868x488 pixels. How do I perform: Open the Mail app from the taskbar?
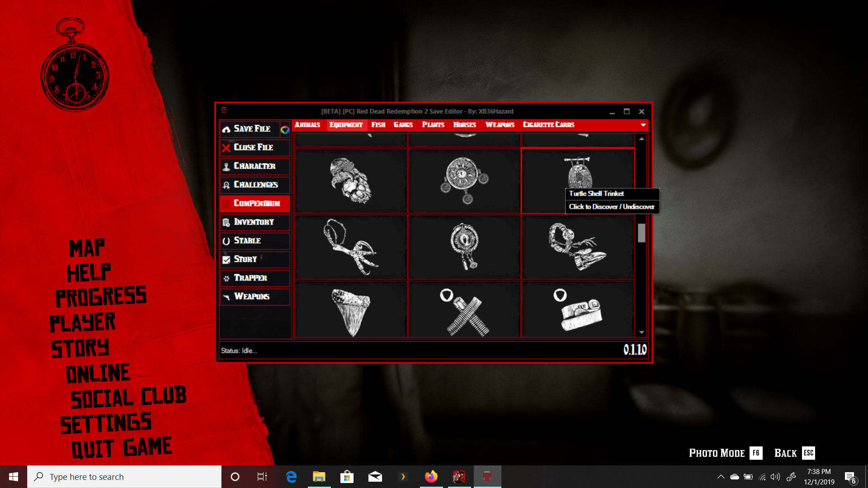[375, 477]
